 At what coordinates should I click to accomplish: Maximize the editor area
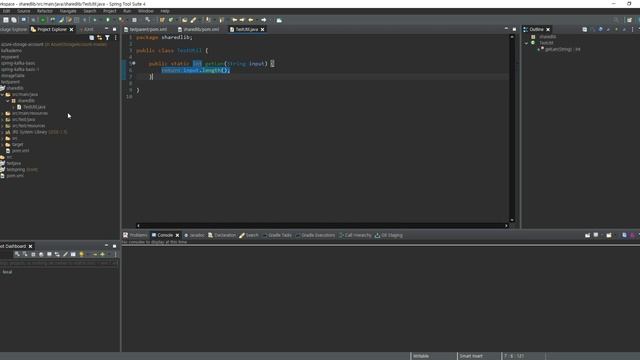click(x=514, y=29)
